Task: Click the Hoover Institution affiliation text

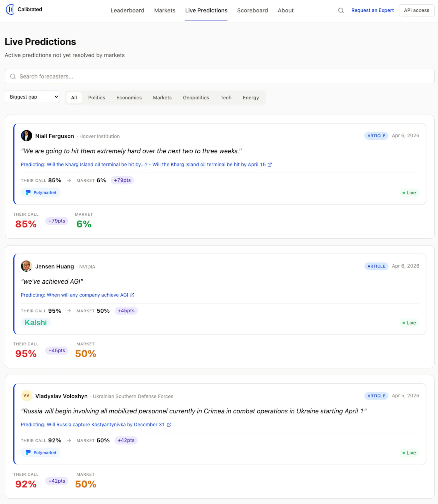Action: 99,136
